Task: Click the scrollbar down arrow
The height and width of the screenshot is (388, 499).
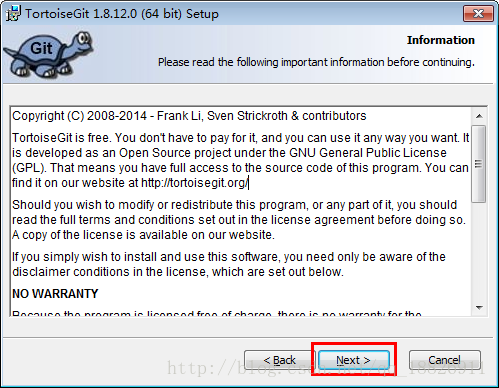Action: (479, 308)
